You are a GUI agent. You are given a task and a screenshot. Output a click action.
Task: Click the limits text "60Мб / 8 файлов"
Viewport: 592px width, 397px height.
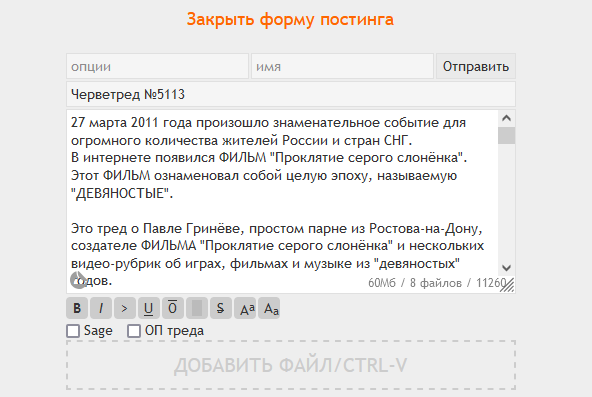click(x=415, y=283)
